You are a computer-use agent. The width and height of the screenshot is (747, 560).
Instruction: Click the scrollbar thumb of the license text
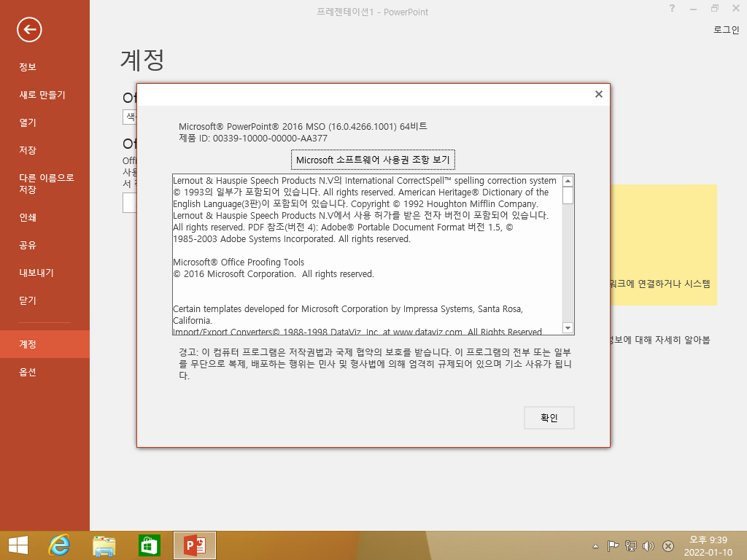tap(568, 195)
